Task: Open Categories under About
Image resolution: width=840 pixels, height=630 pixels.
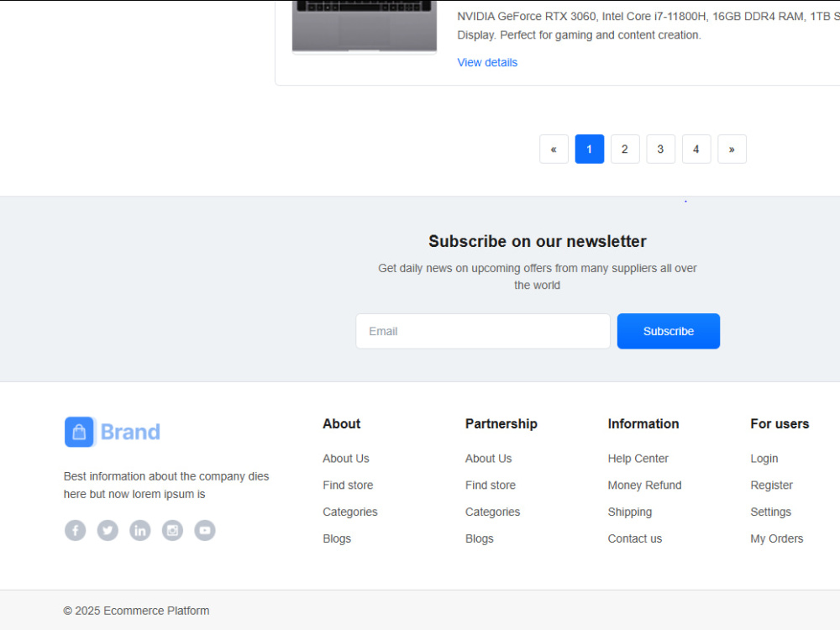Action: [349, 512]
